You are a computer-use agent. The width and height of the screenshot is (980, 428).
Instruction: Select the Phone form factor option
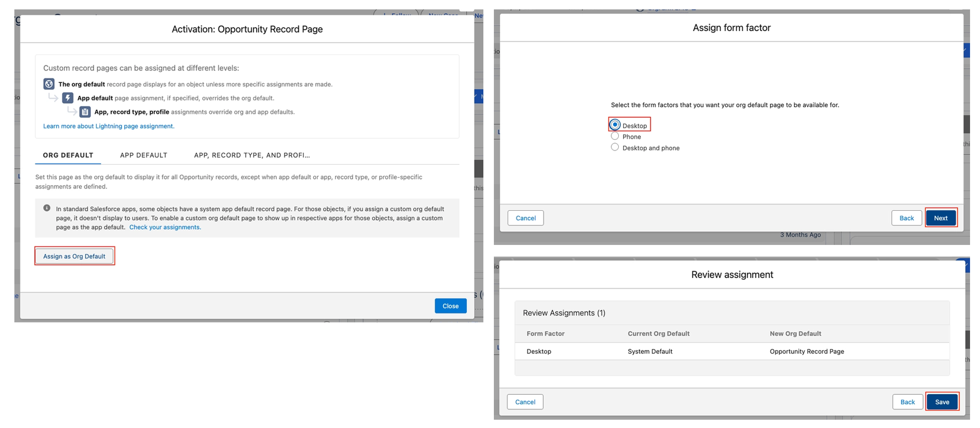[615, 136]
